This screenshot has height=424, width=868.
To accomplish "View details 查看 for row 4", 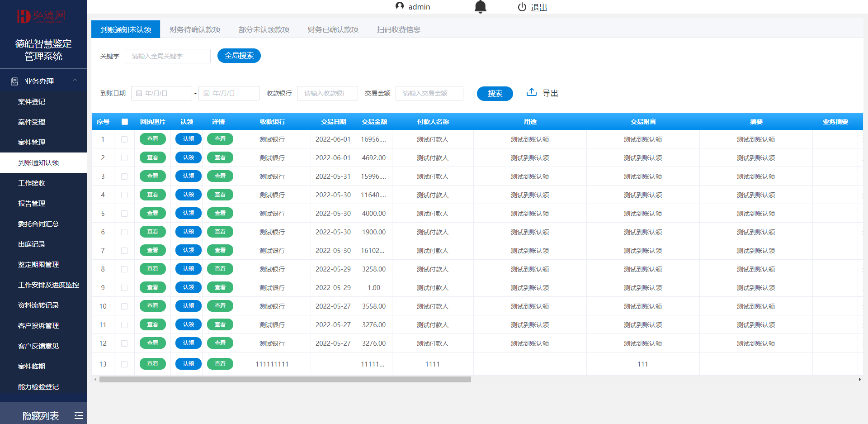I will pyautogui.click(x=220, y=195).
